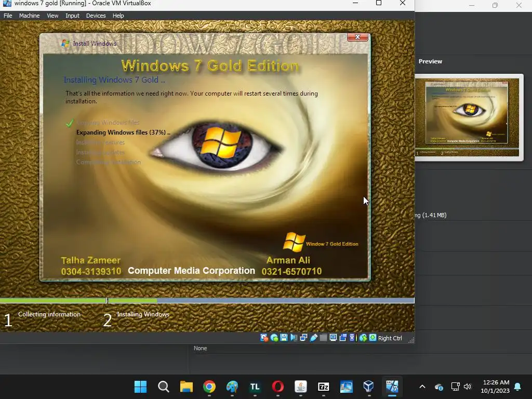Click the Computer Media Corporation text
The width and height of the screenshot is (532, 399).
(x=191, y=271)
